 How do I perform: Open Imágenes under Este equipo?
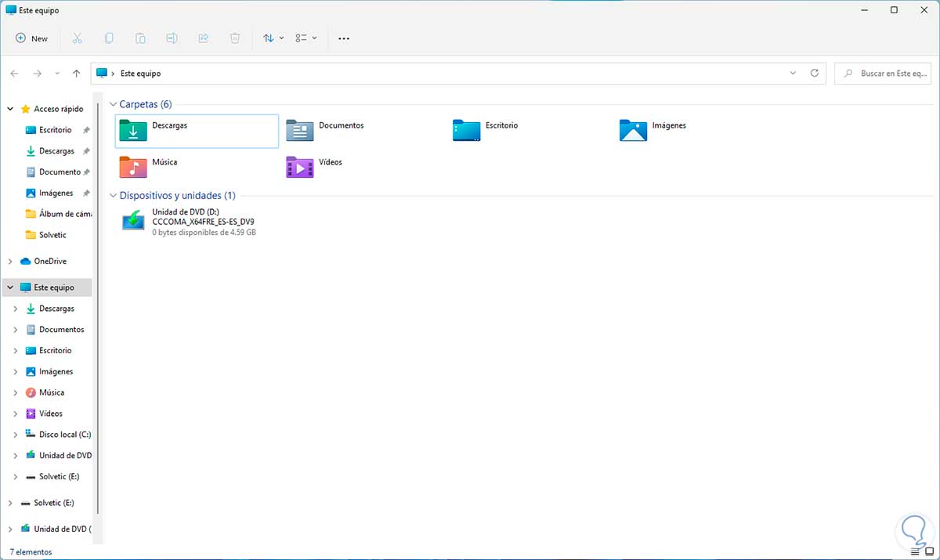pos(56,371)
